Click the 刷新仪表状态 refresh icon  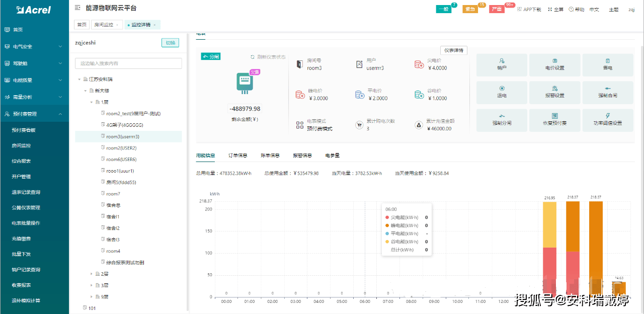[253, 57]
